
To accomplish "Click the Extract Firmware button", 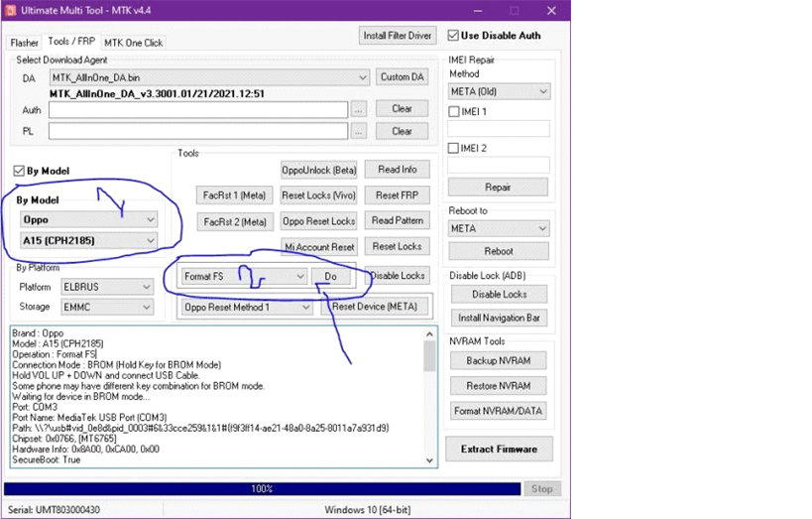I will coord(500,449).
